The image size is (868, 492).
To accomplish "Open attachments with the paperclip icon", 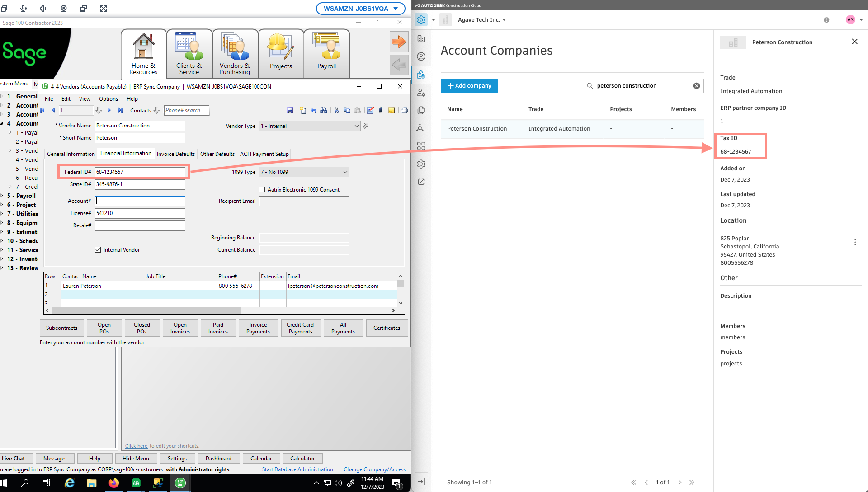I will coord(381,110).
